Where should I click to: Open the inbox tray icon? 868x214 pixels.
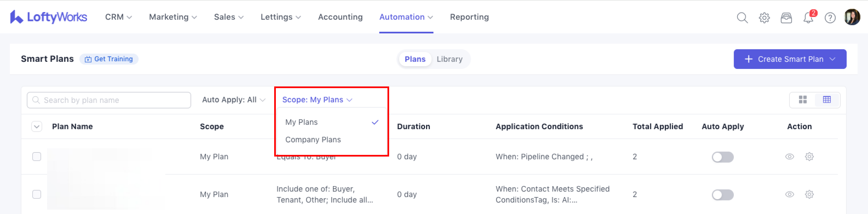[x=786, y=18]
